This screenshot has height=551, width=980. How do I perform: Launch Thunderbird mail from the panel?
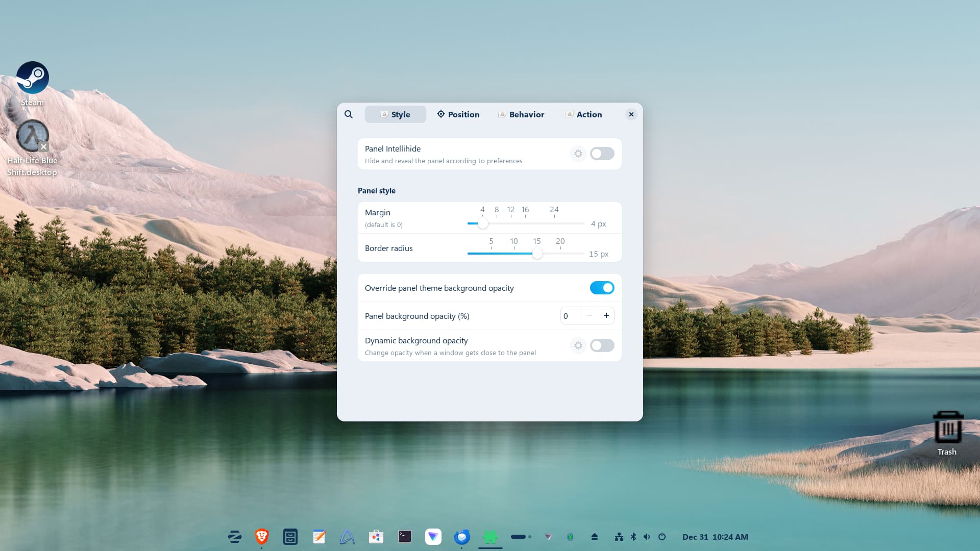(462, 537)
